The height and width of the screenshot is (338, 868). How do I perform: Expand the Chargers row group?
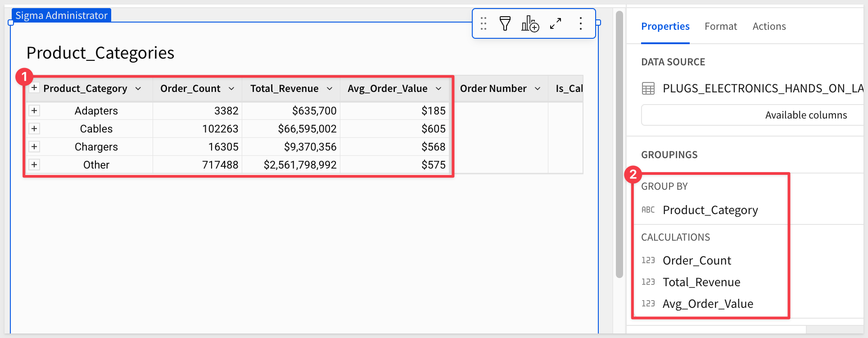click(34, 146)
